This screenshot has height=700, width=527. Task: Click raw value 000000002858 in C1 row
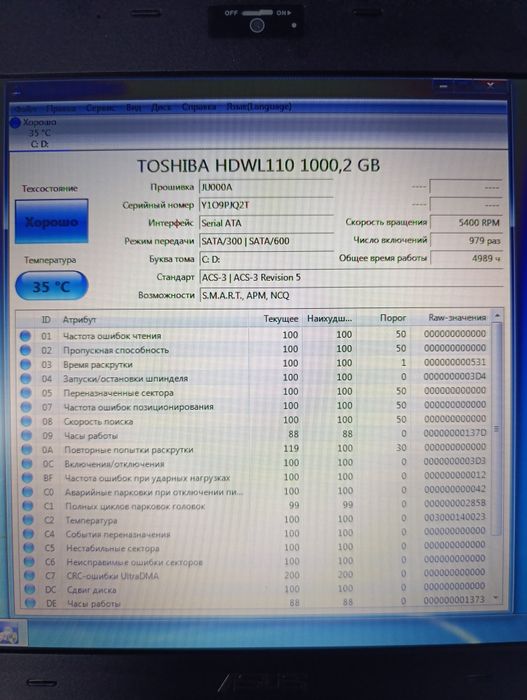point(455,503)
